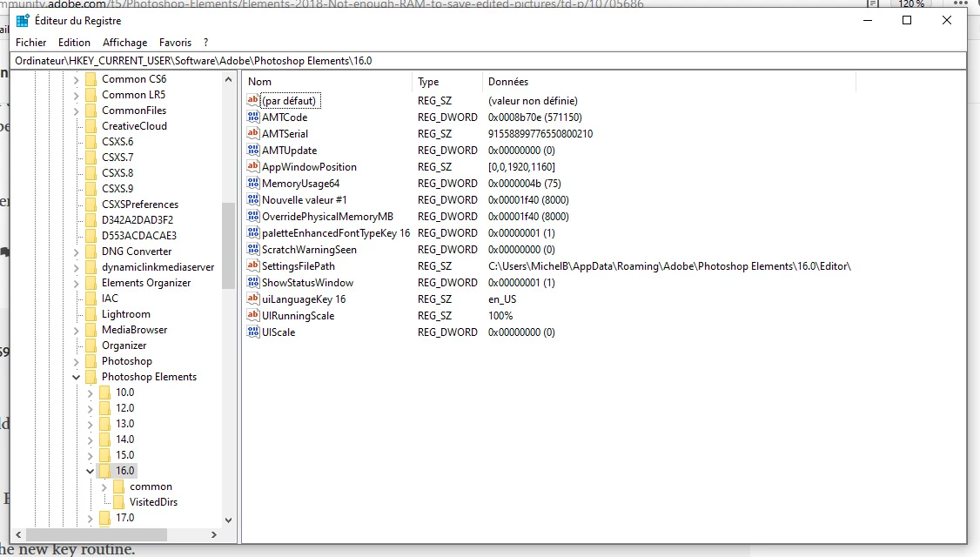Click the (par défaut) value icon
This screenshot has height=557, width=980.
[253, 100]
